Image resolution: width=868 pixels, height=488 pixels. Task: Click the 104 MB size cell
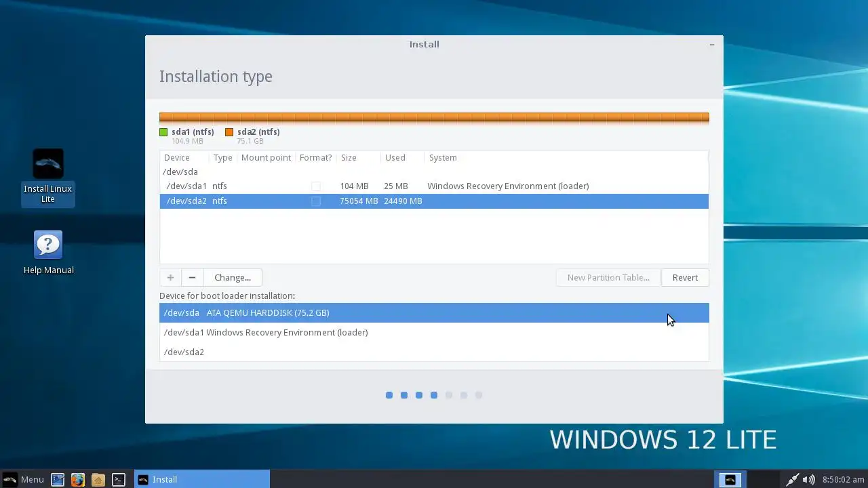coord(354,186)
